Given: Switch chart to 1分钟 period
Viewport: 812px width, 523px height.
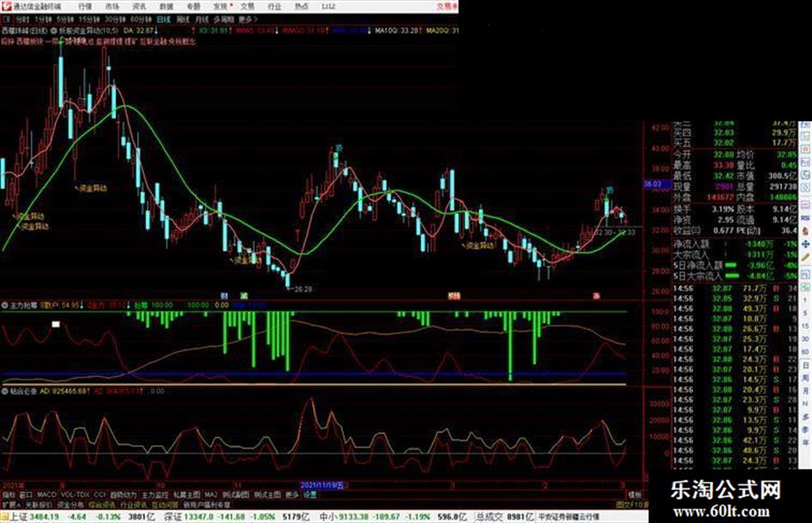Looking at the screenshot, I should (43, 19).
